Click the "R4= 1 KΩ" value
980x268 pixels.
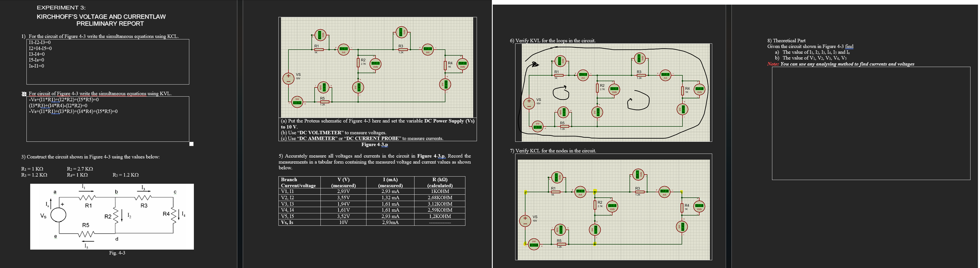[77, 175]
